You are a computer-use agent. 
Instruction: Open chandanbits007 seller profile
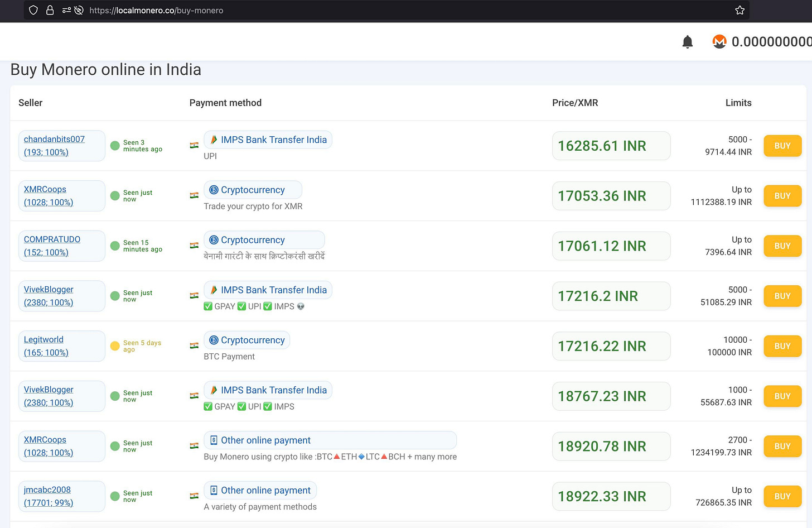62,146
